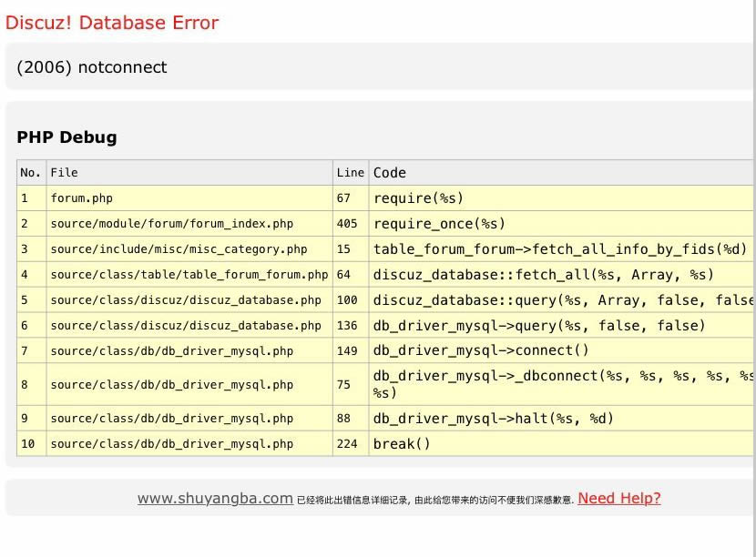
Task: Click row number 1 in No. column
Action: [x=31, y=198]
